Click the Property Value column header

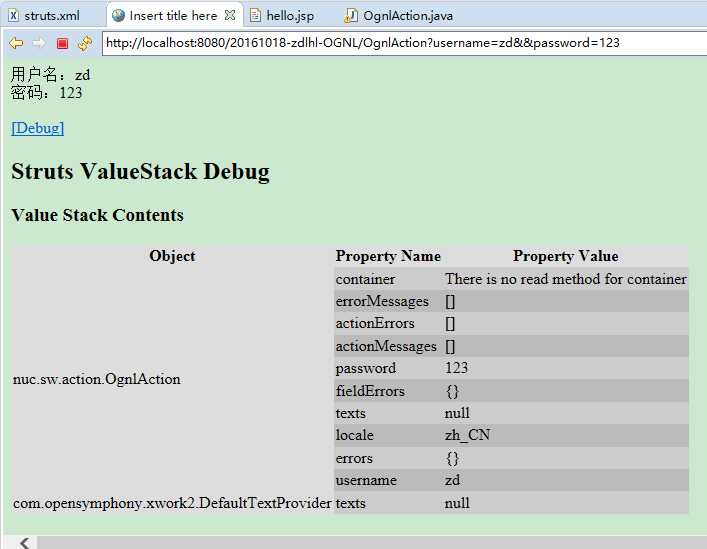(x=565, y=256)
